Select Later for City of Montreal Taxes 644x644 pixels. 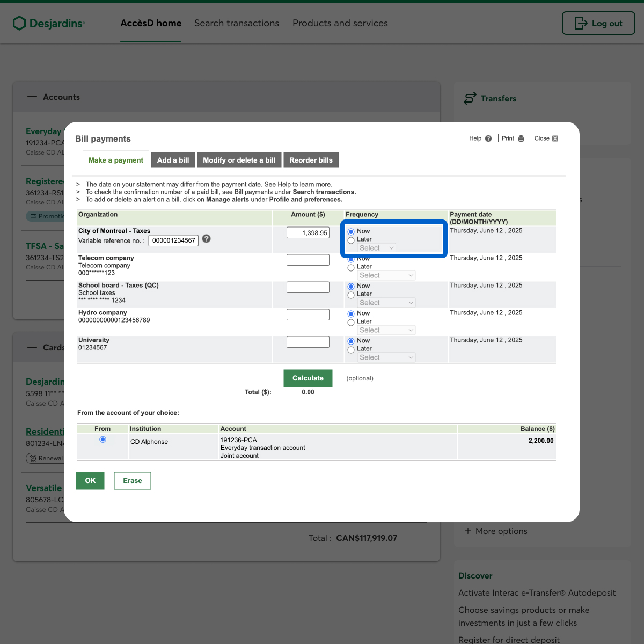click(351, 240)
